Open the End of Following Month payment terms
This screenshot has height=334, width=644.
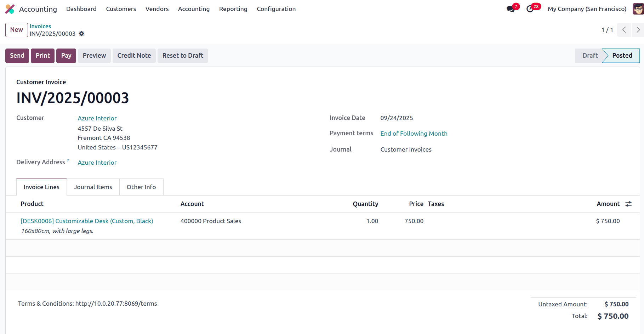(x=414, y=134)
